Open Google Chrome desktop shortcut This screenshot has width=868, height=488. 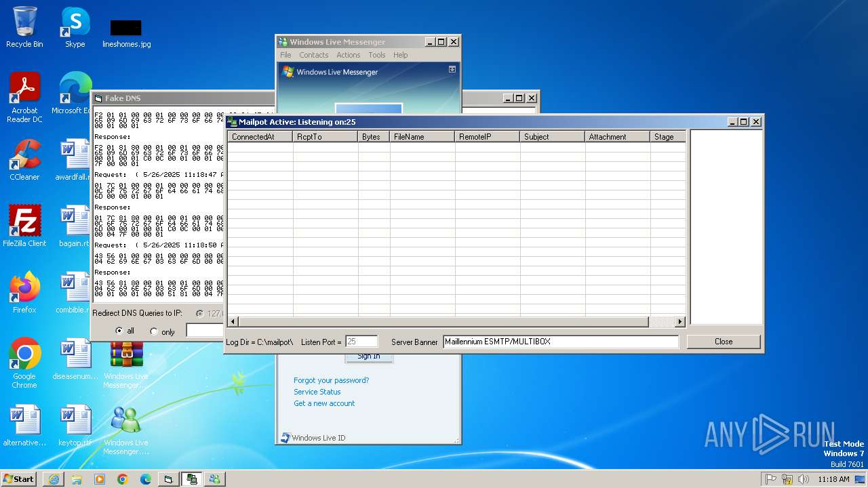[24, 363]
